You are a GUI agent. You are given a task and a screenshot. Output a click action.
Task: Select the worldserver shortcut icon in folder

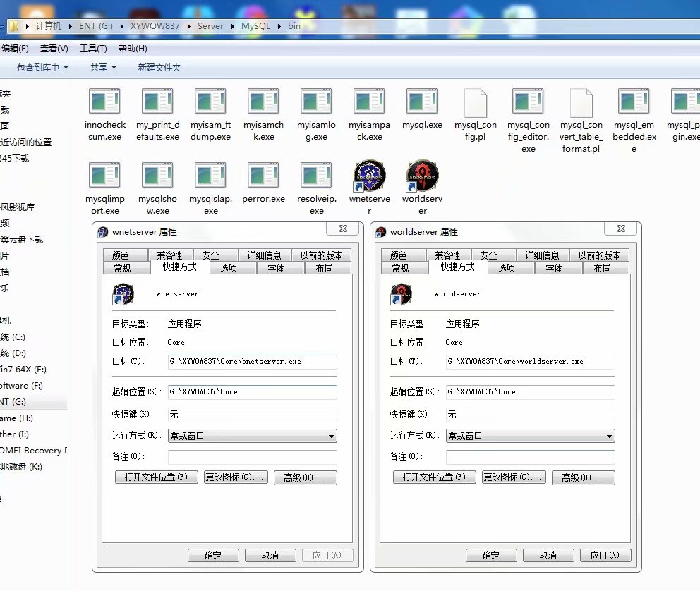pos(422,176)
